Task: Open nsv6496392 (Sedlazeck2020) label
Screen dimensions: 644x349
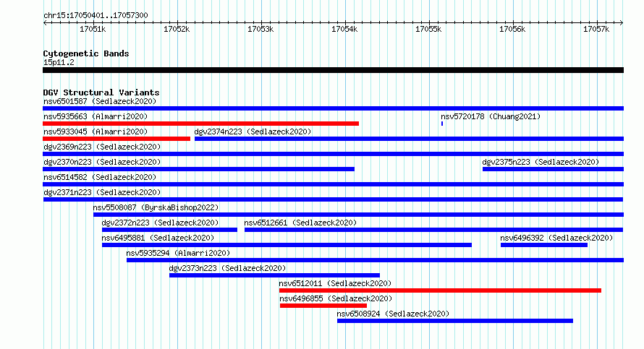Action: [556, 238]
